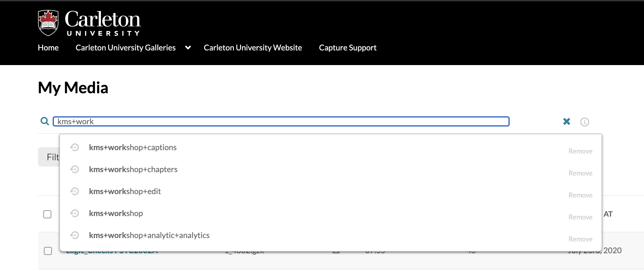The image size is (644, 280).
Task: Select the kms+workshop suggestion
Action: (x=116, y=213)
